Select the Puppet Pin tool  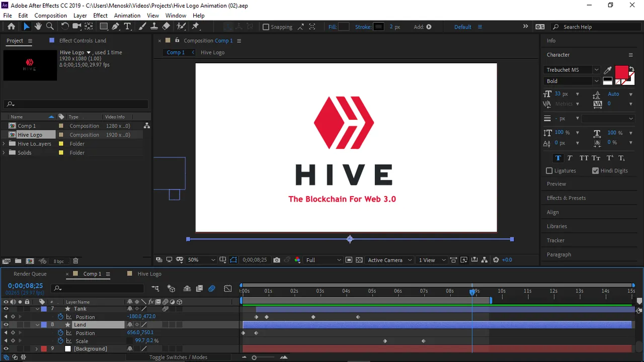click(x=196, y=27)
